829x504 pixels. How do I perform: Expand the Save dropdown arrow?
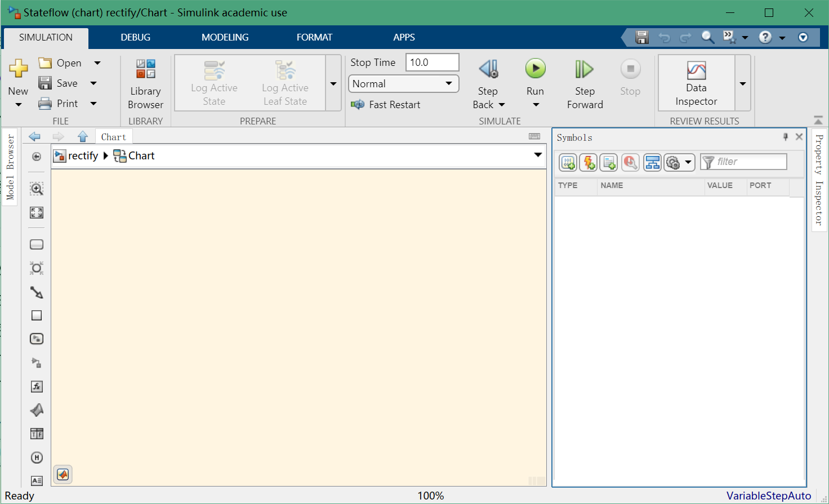click(x=93, y=83)
